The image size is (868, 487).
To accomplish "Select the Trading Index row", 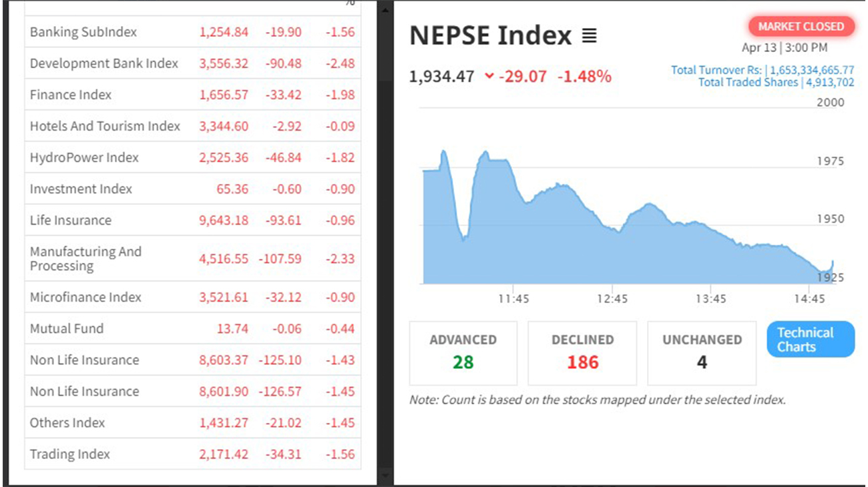I will 70,454.
